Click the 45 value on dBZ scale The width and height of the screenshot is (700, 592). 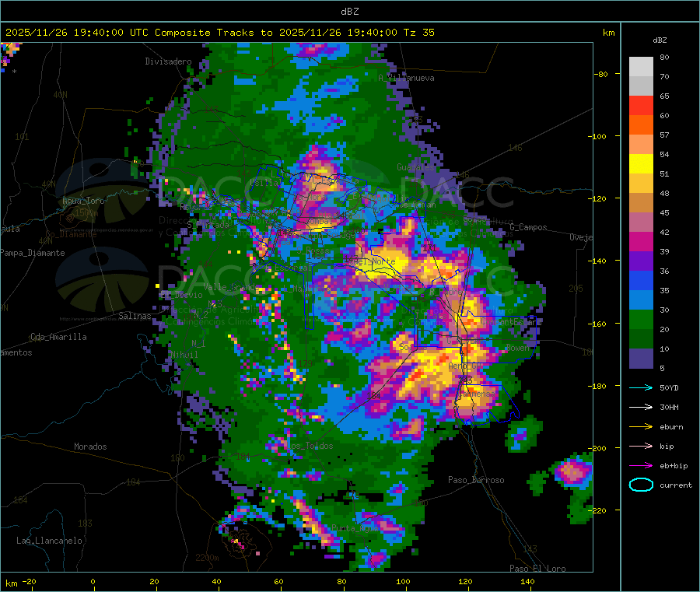(x=664, y=212)
